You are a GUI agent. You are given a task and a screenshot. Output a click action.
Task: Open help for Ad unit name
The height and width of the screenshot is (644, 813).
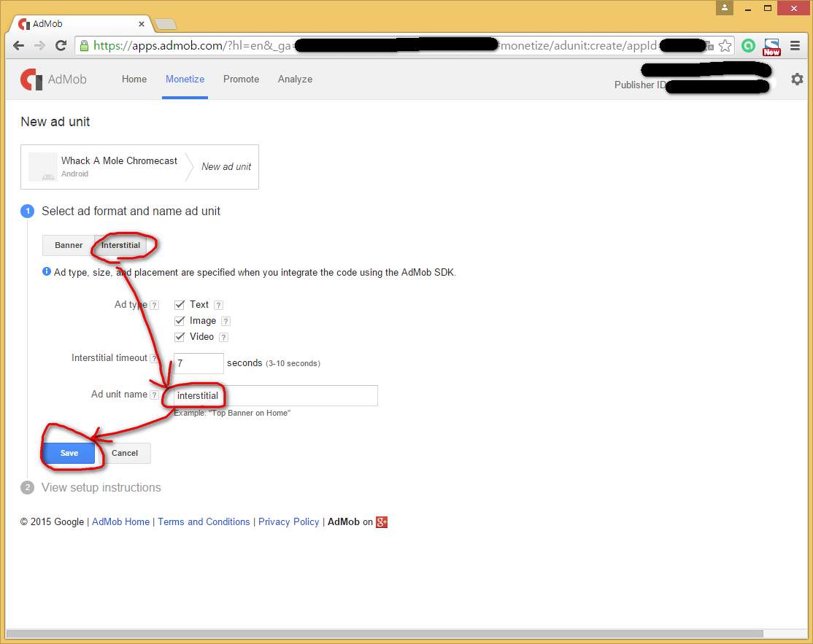154,395
